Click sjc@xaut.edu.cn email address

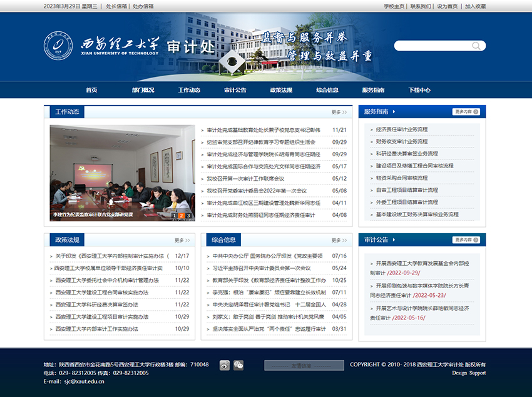[84, 382]
